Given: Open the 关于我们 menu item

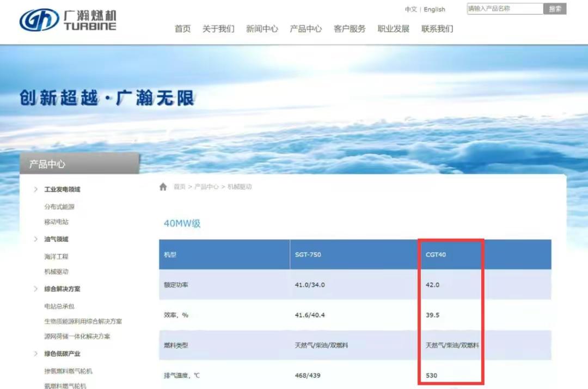Looking at the screenshot, I should point(219,29).
